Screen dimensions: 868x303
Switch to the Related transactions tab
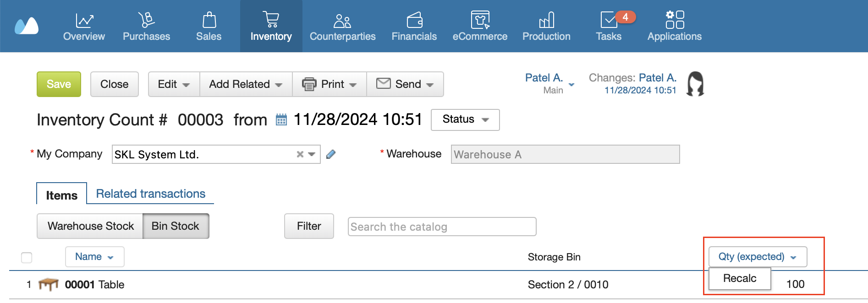coord(151,194)
